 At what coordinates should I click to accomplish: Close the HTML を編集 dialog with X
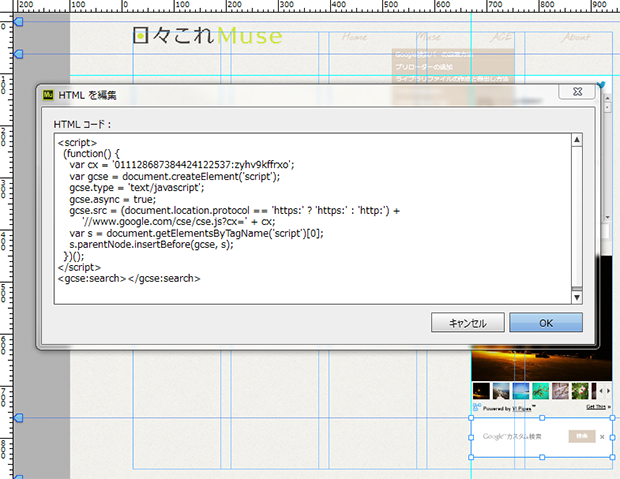(x=577, y=91)
